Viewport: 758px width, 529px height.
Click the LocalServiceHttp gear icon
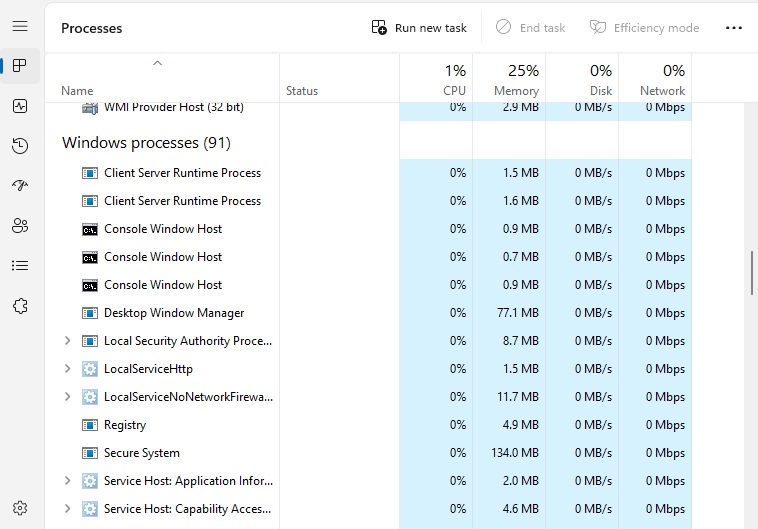[x=90, y=369]
